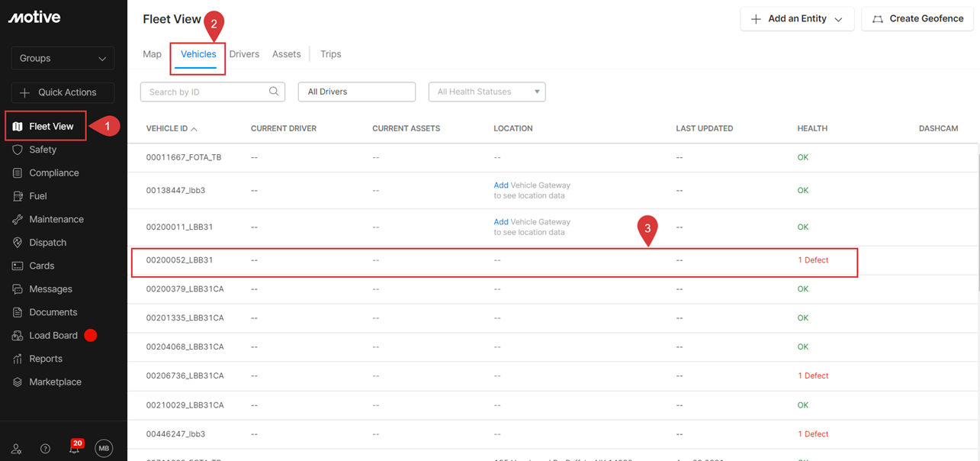Click the Maintenance wrench icon
Image resolution: width=980 pixels, height=461 pixels.
point(18,220)
